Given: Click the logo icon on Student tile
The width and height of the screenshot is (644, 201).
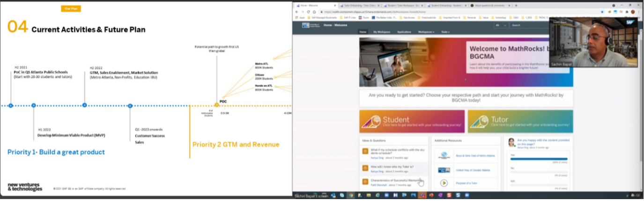Looking at the screenshot, I should [372, 122].
